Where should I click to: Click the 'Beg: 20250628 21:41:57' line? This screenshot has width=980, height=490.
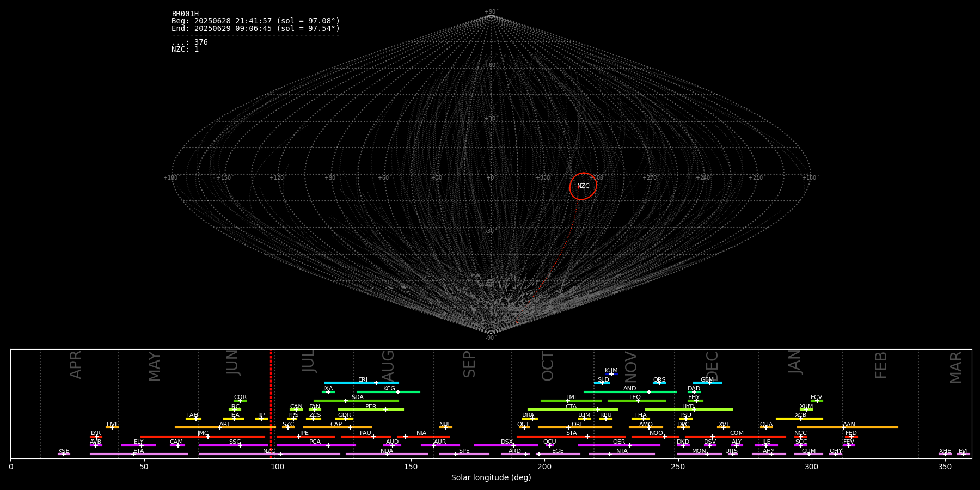(x=255, y=21)
